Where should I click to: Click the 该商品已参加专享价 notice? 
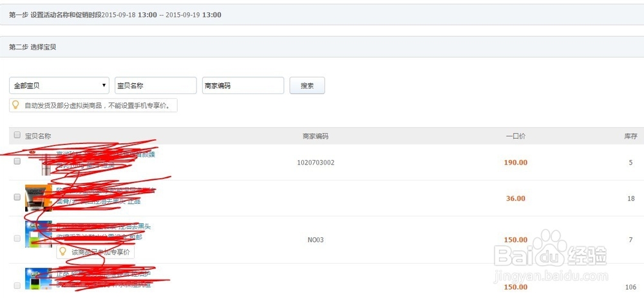point(95,252)
